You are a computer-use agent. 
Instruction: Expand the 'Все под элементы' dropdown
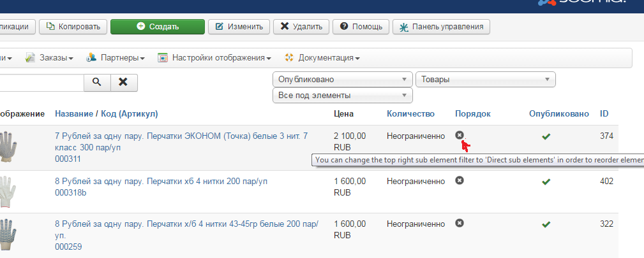(x=342, y=96)
